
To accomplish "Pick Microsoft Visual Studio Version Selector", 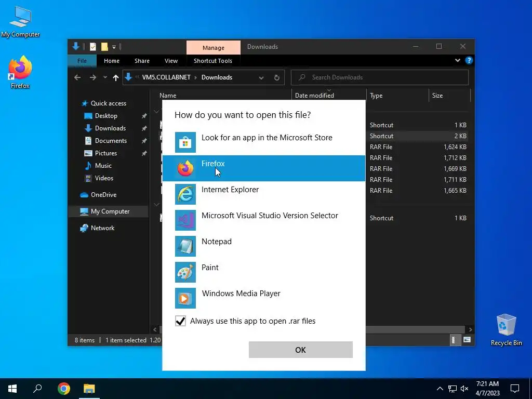I will 263,220.
